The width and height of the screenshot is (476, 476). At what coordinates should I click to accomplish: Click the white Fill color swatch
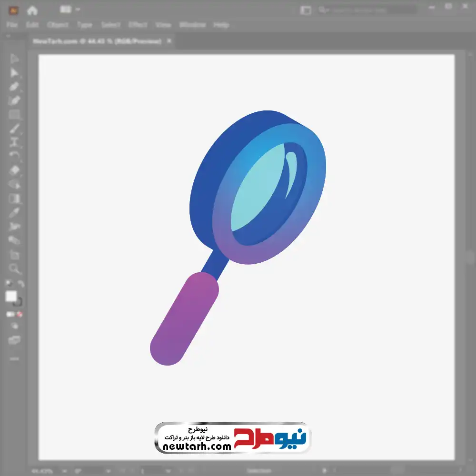(x=11, y=297)
